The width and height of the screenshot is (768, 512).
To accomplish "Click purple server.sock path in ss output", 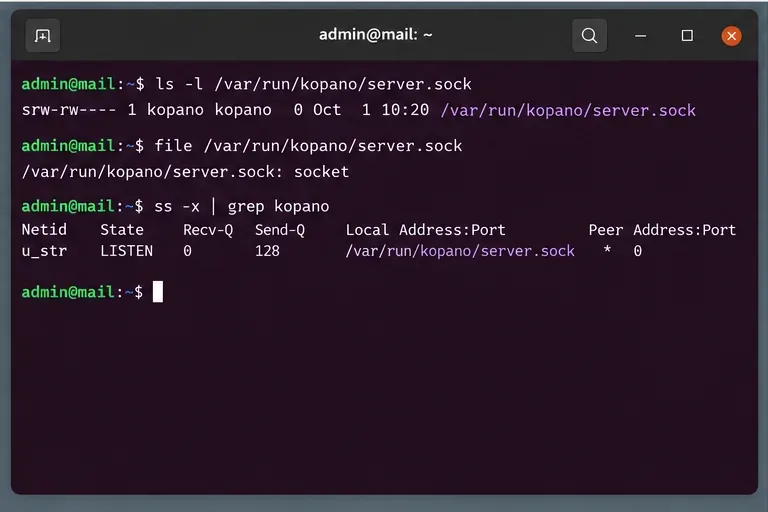I will [x=460, y=251].
